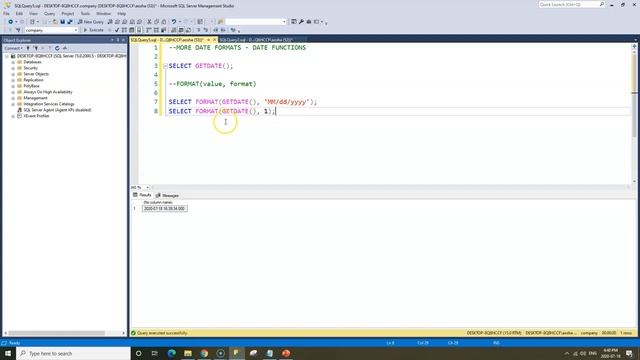The image size is (640, 360).
Task: Open the Query menu
Action: 49,13
